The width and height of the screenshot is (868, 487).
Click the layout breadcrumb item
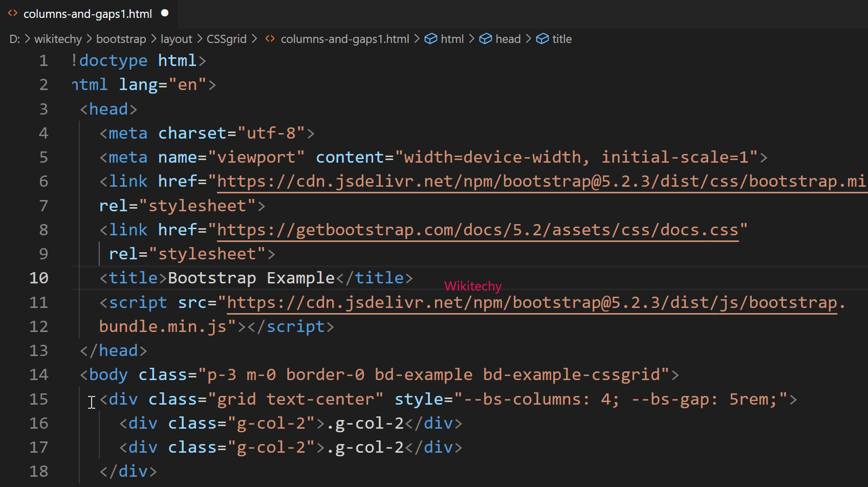pos(176,38)
